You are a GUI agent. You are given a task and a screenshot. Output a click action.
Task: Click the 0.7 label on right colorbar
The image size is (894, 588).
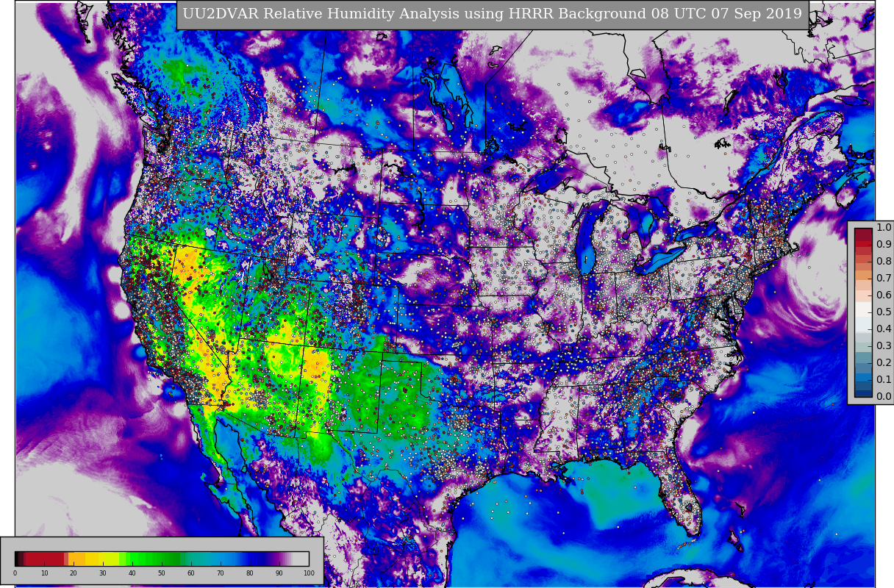pos(883,278)
